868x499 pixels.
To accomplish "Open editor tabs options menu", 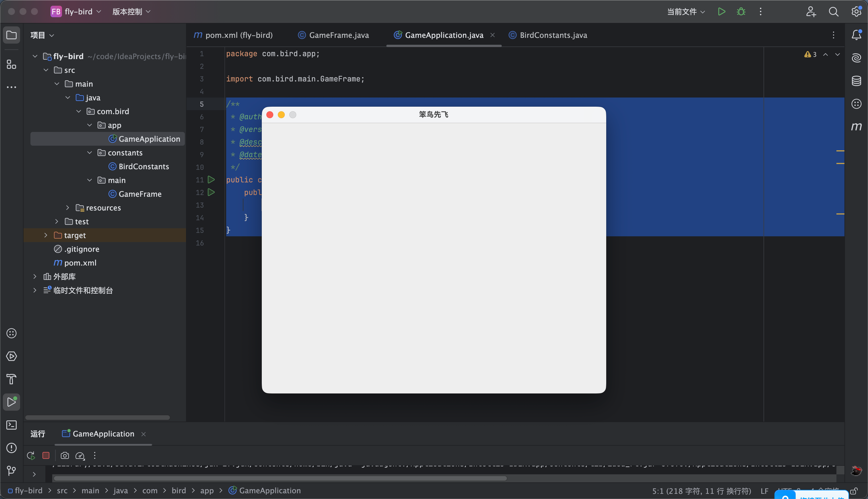I will [x=833, y=35].
